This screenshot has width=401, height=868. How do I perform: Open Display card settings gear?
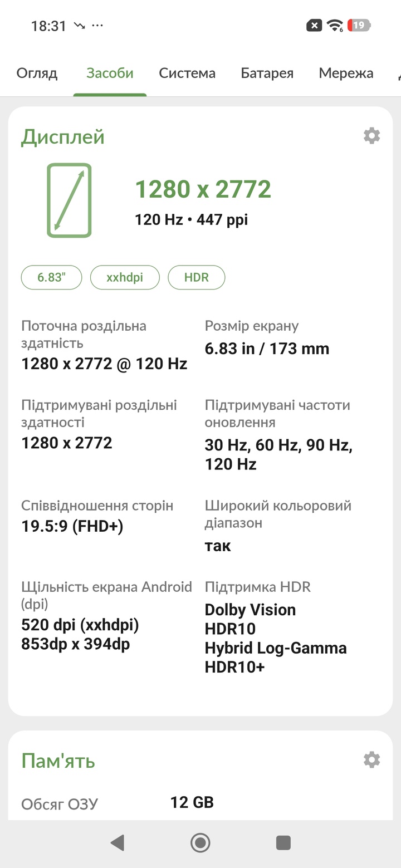click(x=371, y=135)
